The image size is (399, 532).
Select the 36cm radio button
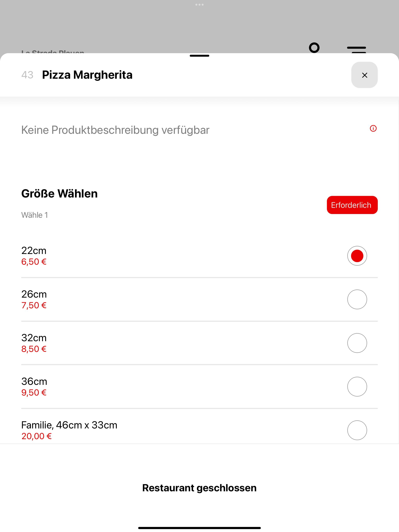(357, 387)
